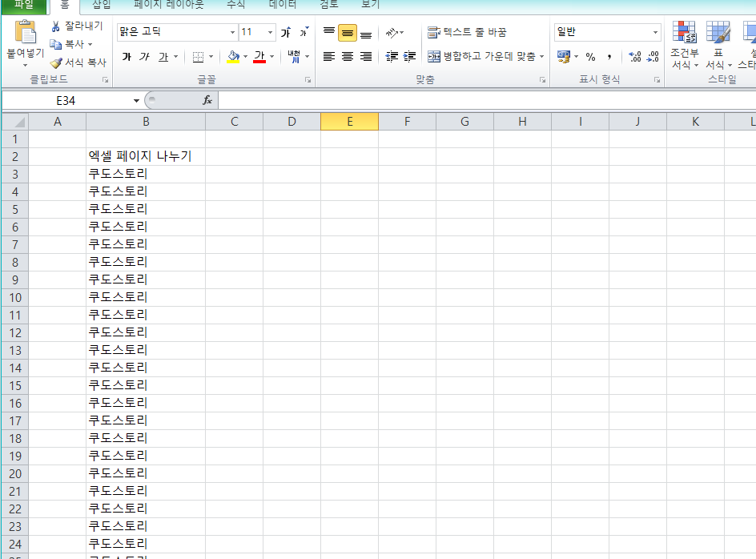756x559 pixels.
Task: Open the Name Box dropdown arrow
Action: 136,101
